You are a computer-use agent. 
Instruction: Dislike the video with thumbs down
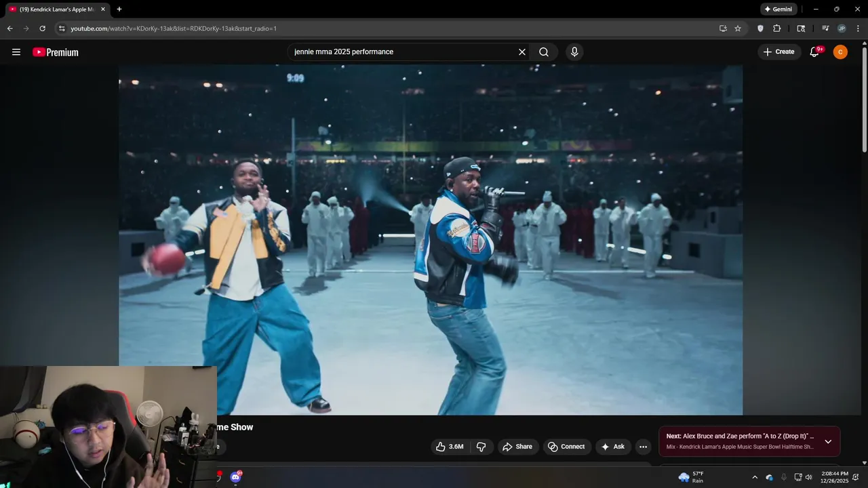tap(481, 447)
